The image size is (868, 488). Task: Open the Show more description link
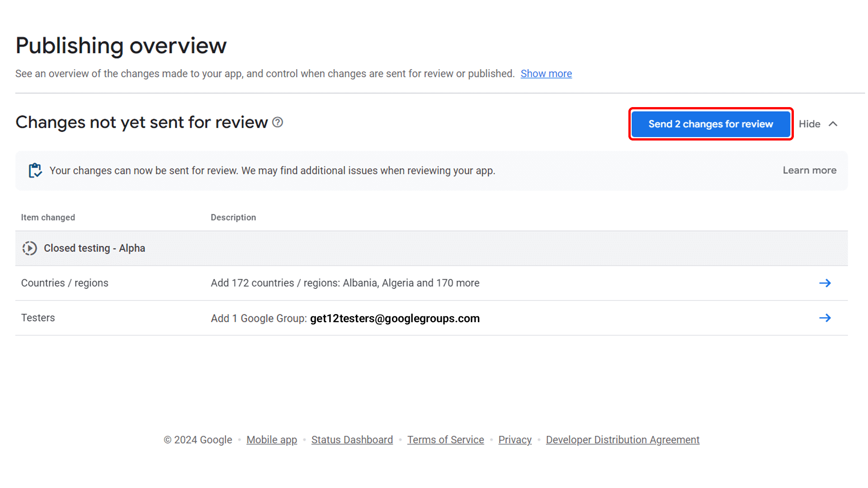click(x=546, y=73)
